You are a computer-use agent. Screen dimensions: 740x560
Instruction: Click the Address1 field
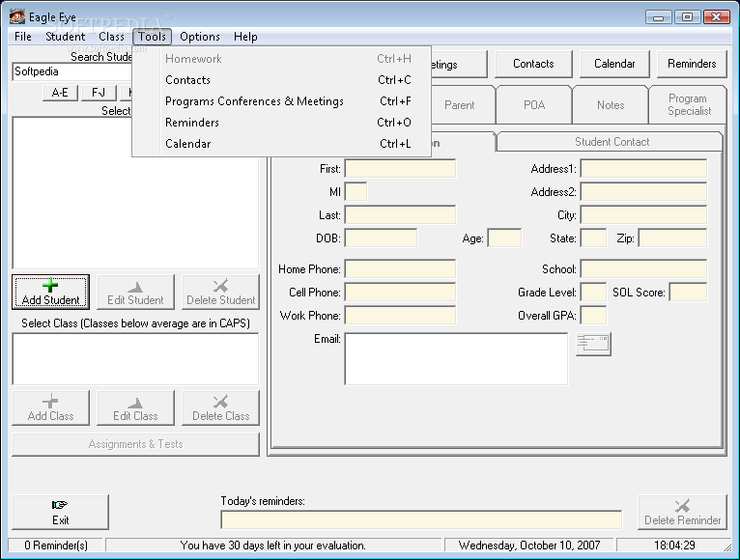point(643,169)
